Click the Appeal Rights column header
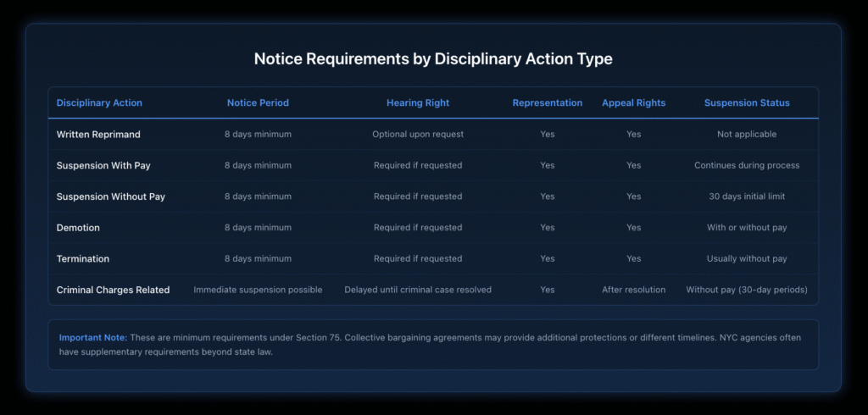This screenshot has height=415, width=868. point(634,103)
